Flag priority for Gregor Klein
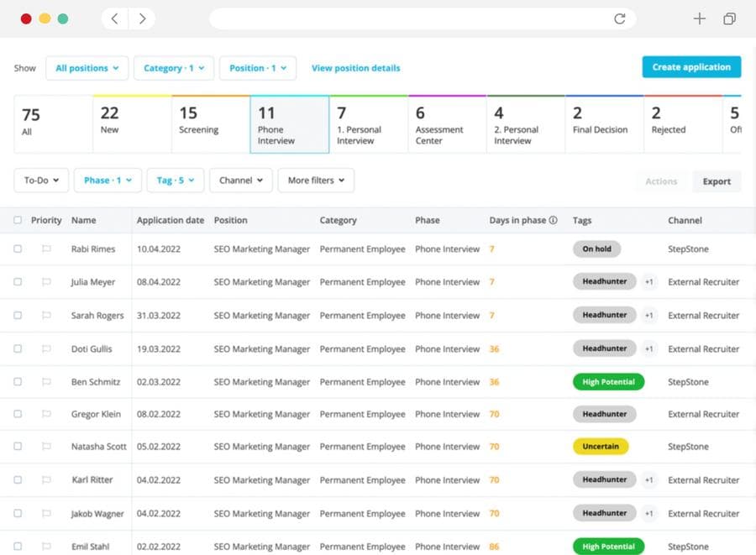756x555 pixels. [46, 414]
